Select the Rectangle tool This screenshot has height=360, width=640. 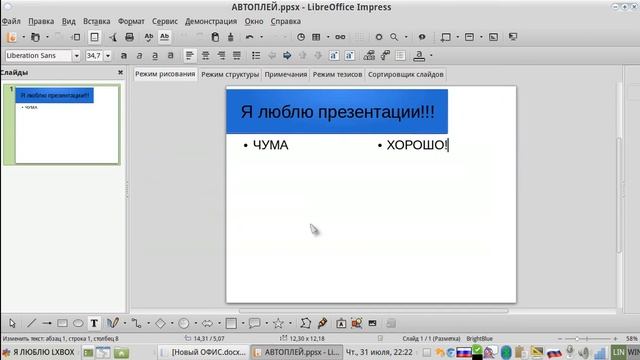(x=62, y=323)
